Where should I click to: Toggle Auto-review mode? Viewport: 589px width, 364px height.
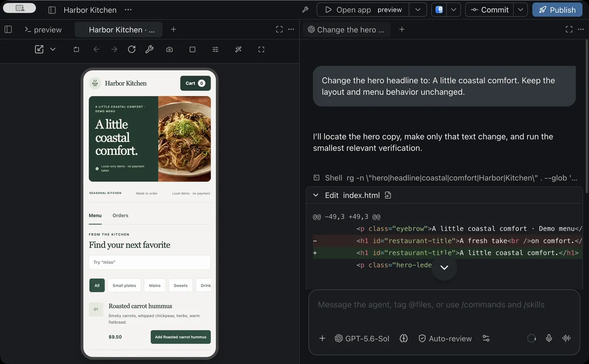pyautogui.click(x=445, y=338)
